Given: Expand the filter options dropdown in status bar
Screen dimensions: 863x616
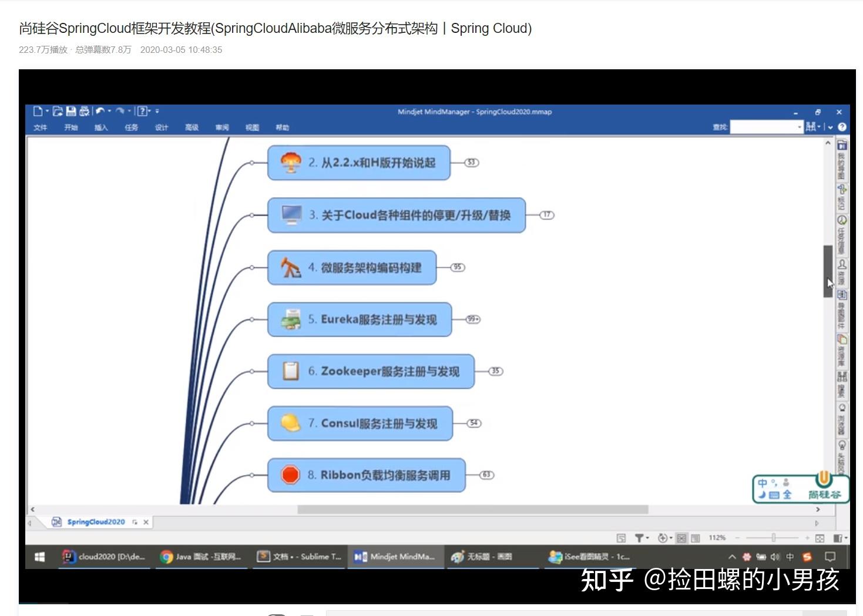Looking at the screenshot, I should click(x=648, y=537).
